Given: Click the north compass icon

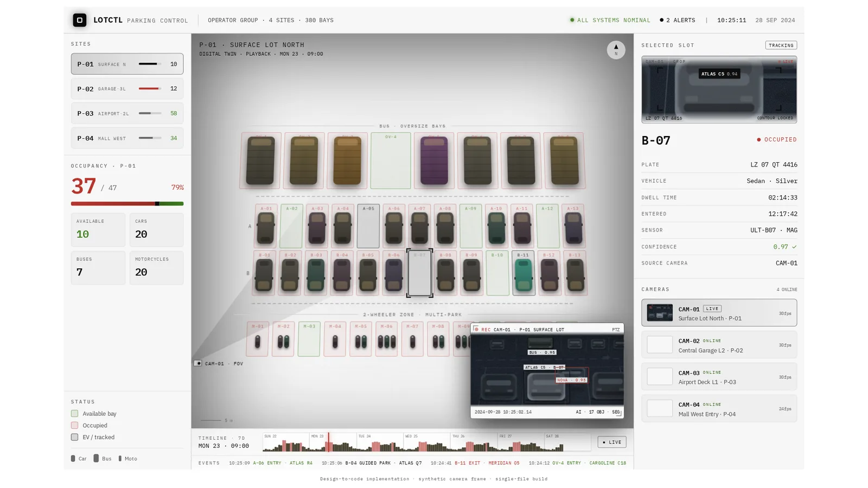Looking at the screenshot, I should 616,50.
